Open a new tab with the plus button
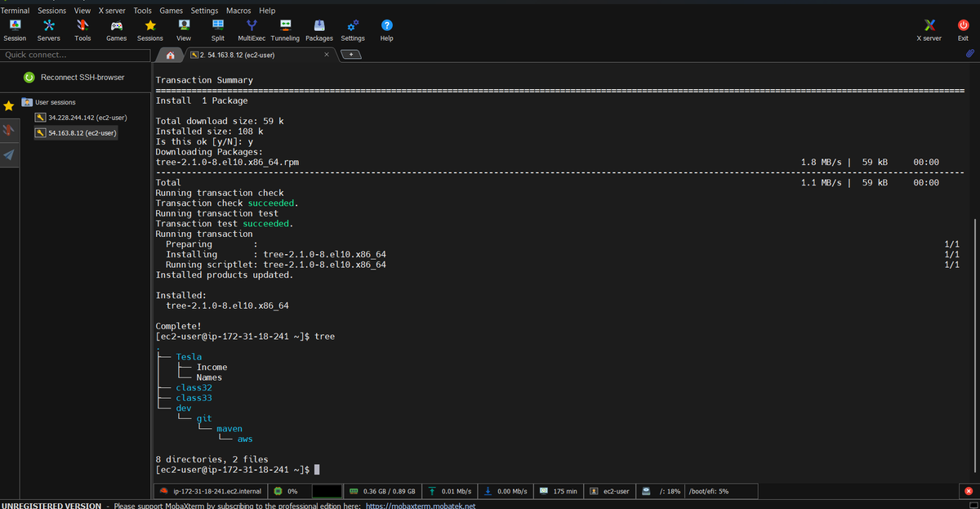 (350, 55)
